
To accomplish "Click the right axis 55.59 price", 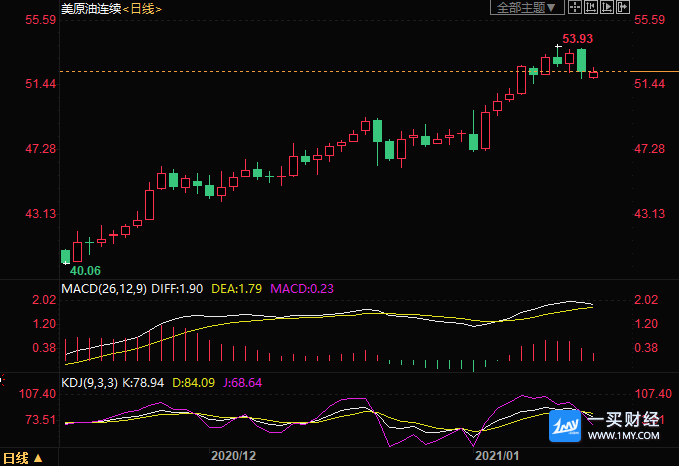I will coord(649,20).
